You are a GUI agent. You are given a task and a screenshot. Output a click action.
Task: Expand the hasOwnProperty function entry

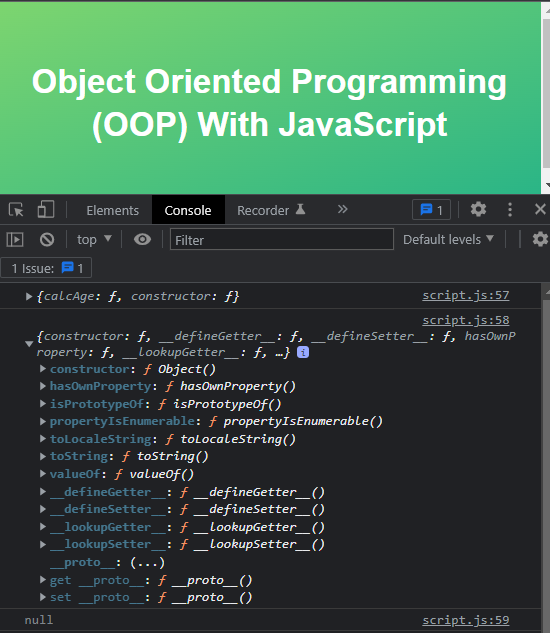(x=42, y=386)
